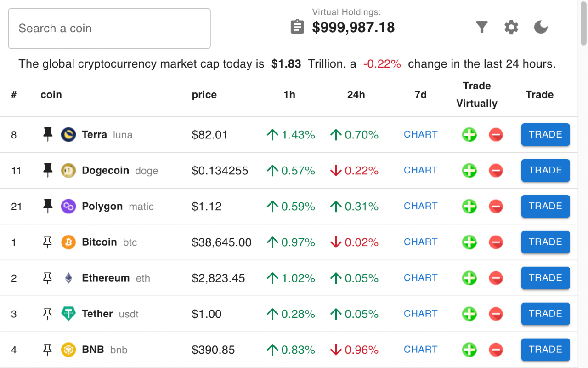Select Ethereum price $2,823.45
This screenshot has height=368, width=588.
tap(218, 278)
